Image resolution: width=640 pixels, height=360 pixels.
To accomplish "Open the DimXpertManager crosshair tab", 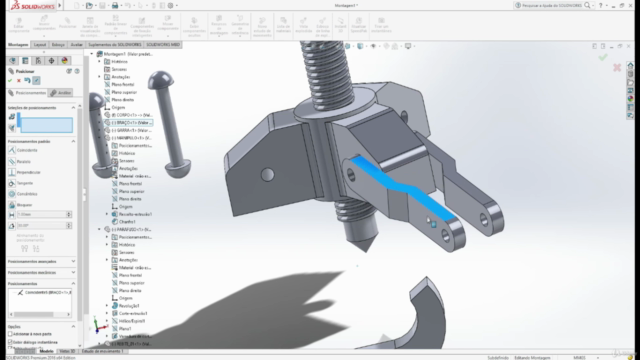I will click(51, 61).
